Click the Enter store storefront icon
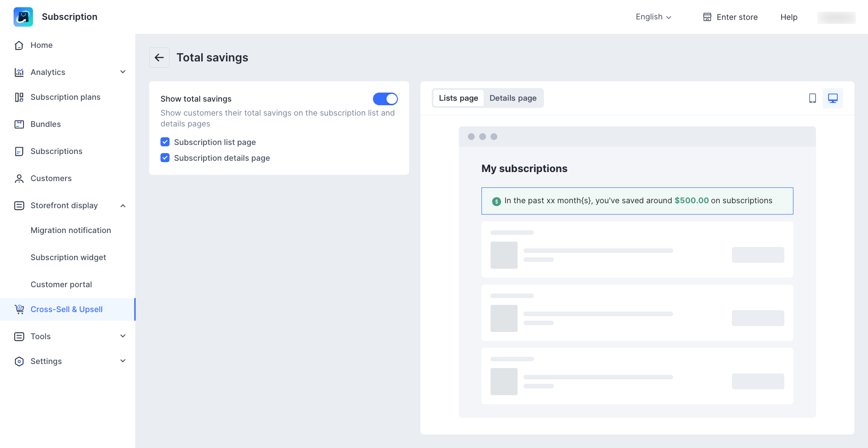 click(x=707, y=17)
